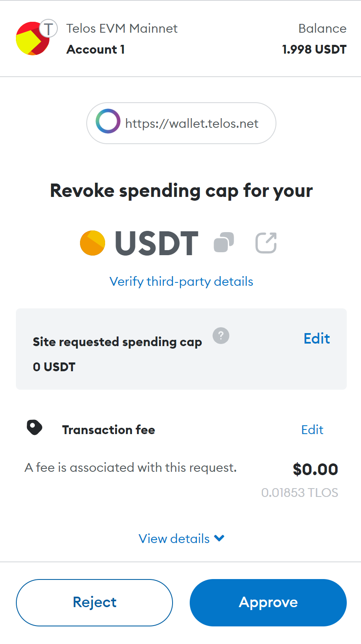This screenshot has width=361, height=644.
Task: Click the 0 USDT spending cap value
Action: (54, 367)
